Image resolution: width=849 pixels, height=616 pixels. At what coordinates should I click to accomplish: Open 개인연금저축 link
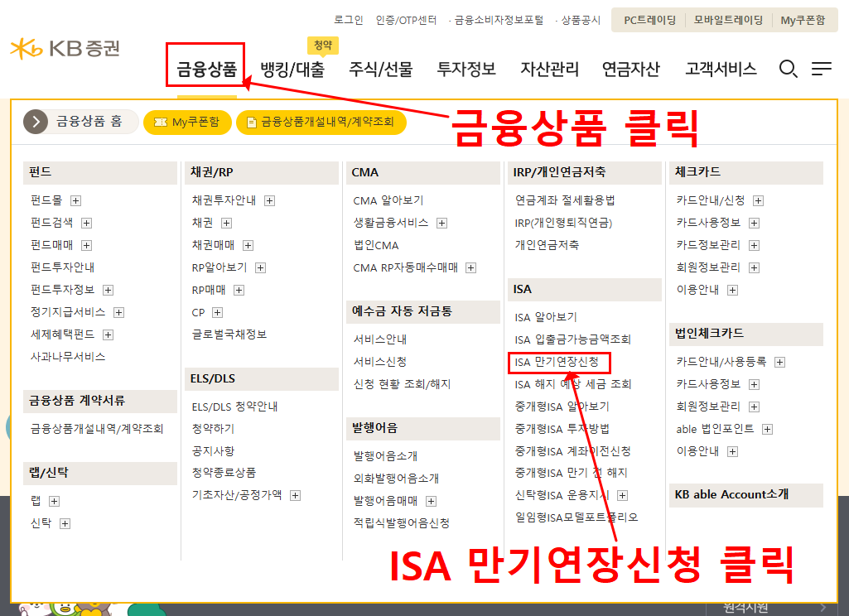click(x=547, y=245)
